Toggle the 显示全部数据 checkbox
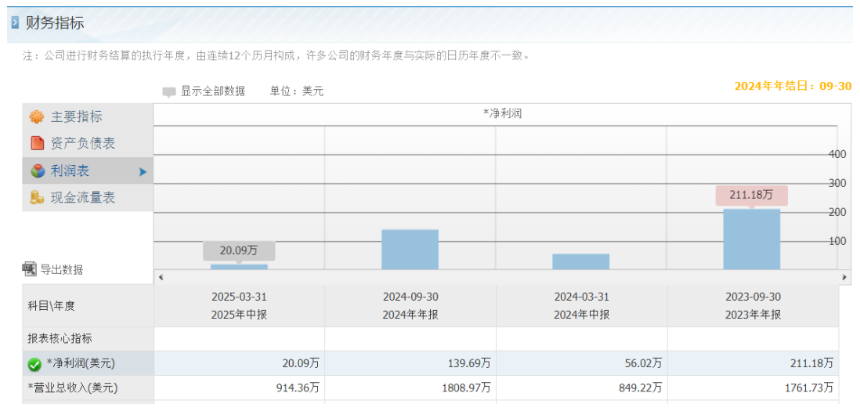 tap(168, 92)
